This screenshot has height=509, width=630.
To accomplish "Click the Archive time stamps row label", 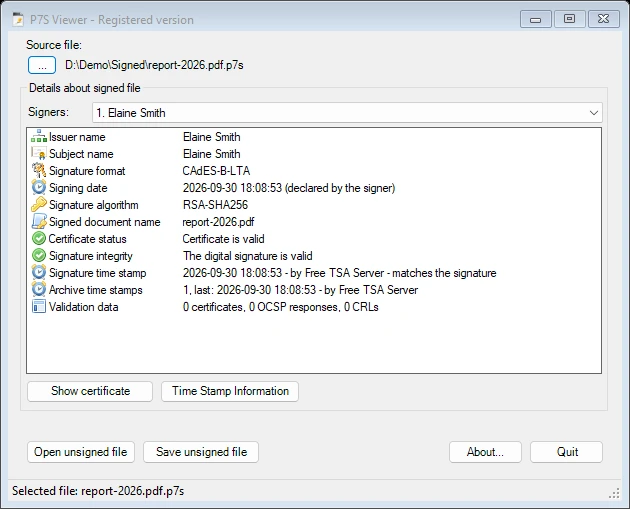I will point(96,290).
